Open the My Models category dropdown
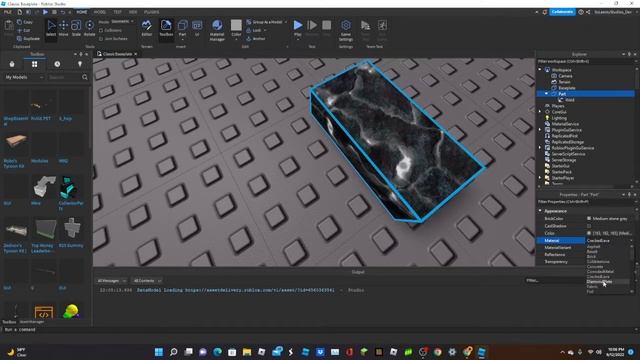 tap(24, 77)
